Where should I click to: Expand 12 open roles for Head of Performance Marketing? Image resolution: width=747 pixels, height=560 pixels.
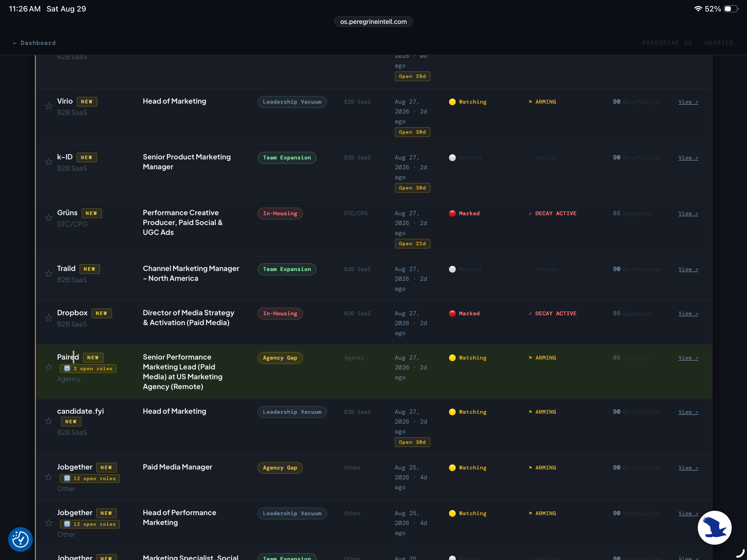pos(90,524)
